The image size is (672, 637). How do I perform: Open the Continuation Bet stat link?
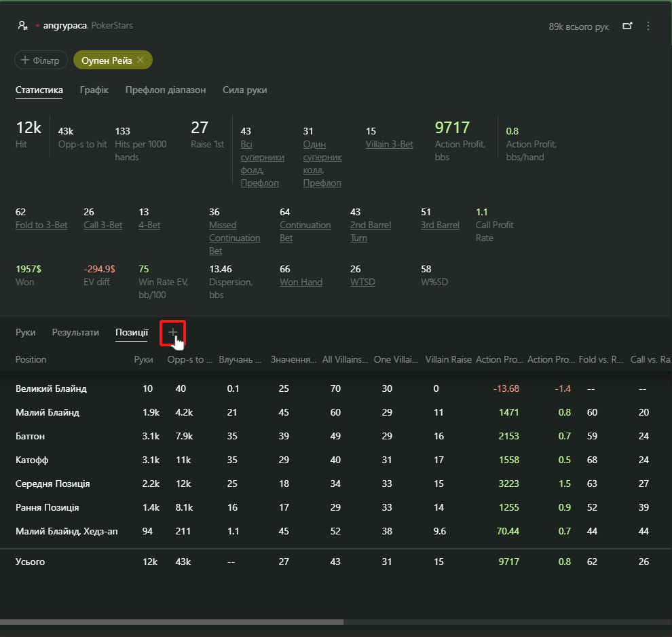(x=305, y=232)
